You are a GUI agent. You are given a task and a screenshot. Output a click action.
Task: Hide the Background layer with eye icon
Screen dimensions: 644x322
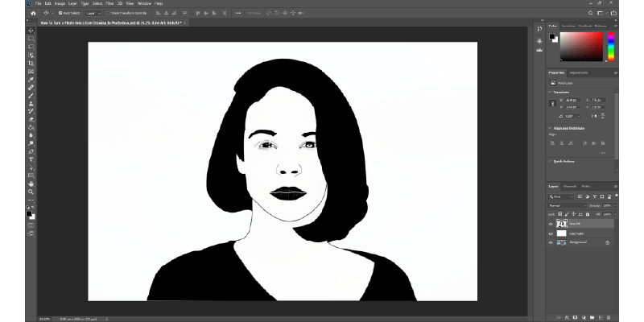551,242
